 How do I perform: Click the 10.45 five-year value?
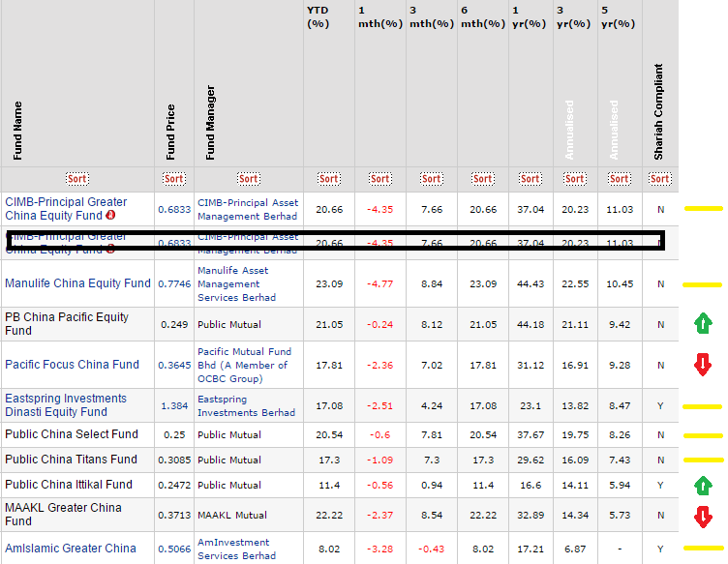click(x=620, y=283)
